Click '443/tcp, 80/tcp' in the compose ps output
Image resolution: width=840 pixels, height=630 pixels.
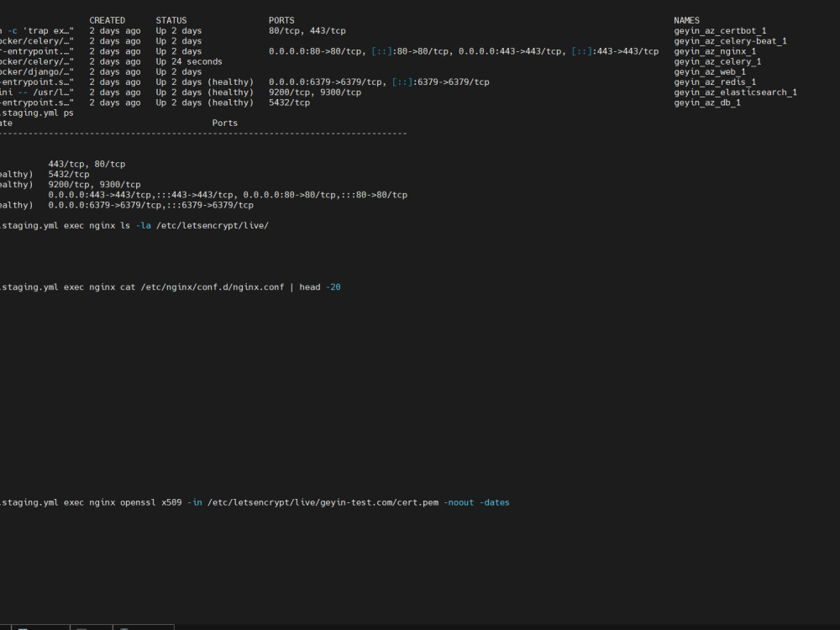(87, 164)
